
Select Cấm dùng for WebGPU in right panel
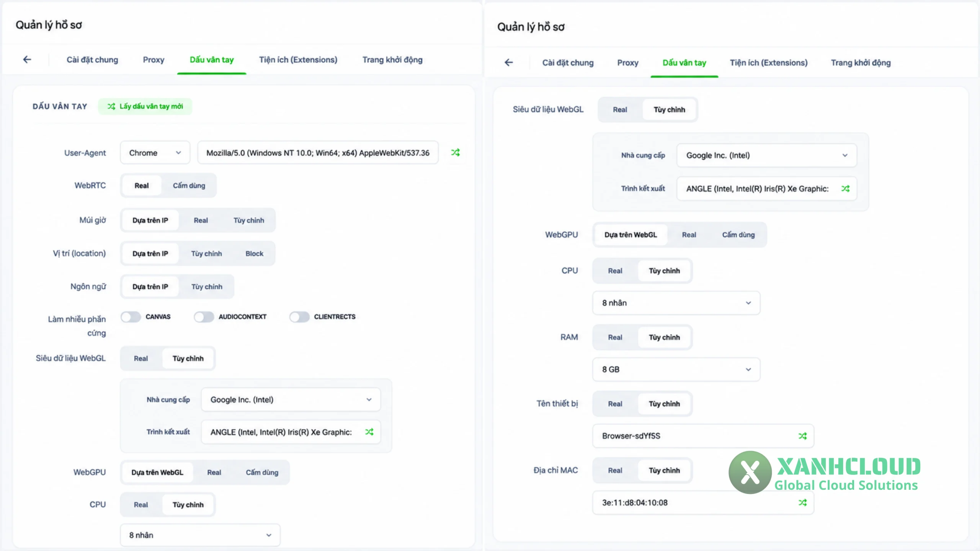[738, 235]
